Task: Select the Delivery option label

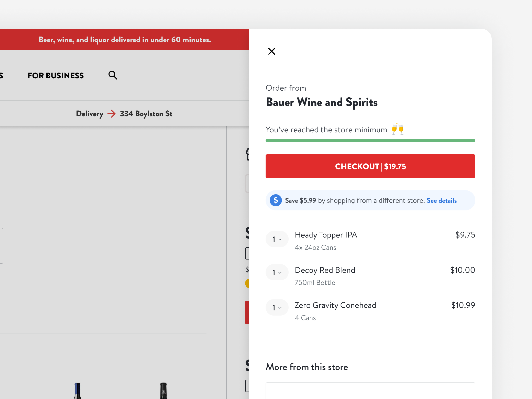Action: tap(89, 114)
